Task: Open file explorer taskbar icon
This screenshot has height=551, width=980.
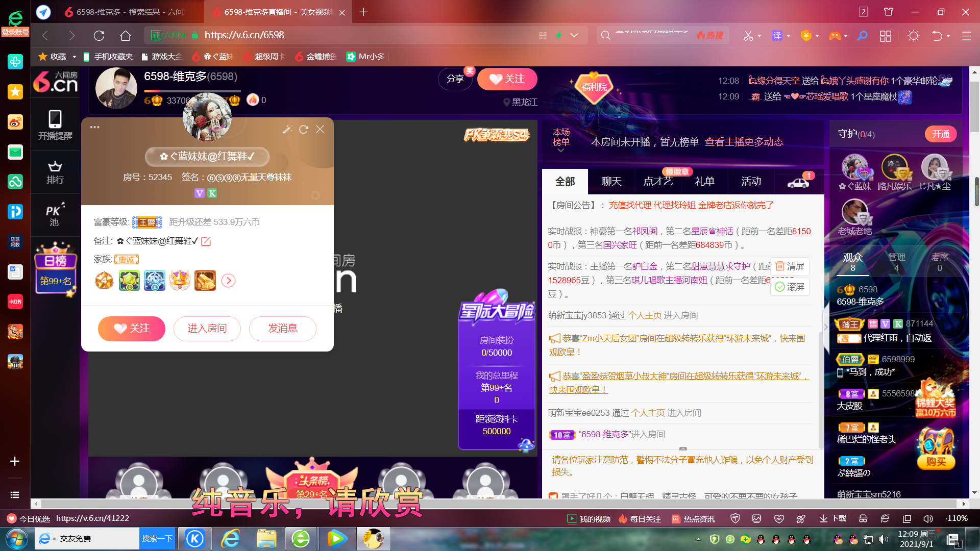Action: (266, 539)
